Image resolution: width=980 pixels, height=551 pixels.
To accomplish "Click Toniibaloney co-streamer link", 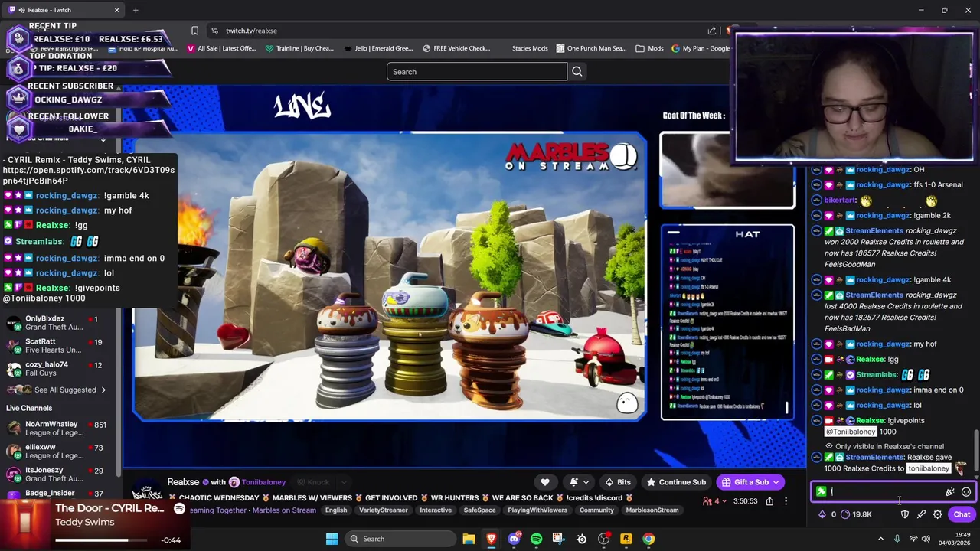I will 263,482.
